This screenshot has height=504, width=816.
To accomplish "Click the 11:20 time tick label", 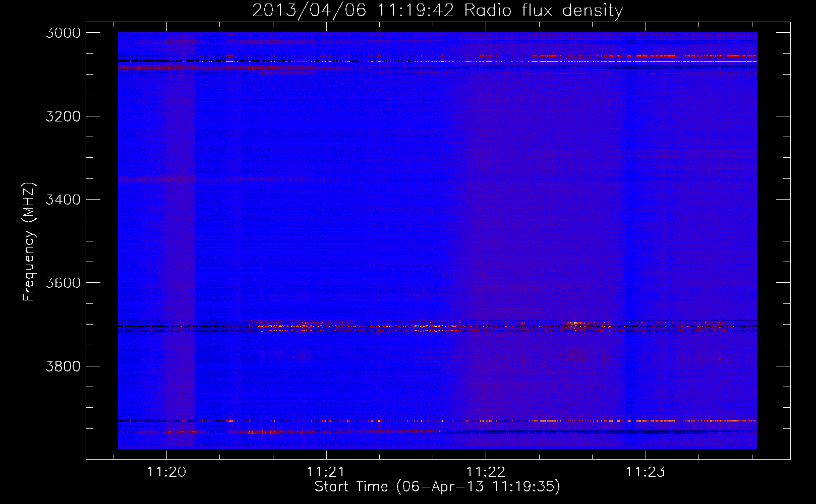I will (x=166, y=472).
